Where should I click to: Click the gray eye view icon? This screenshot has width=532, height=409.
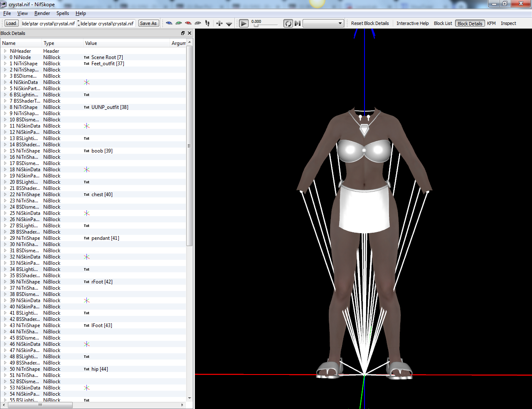[x=197, y=23]
